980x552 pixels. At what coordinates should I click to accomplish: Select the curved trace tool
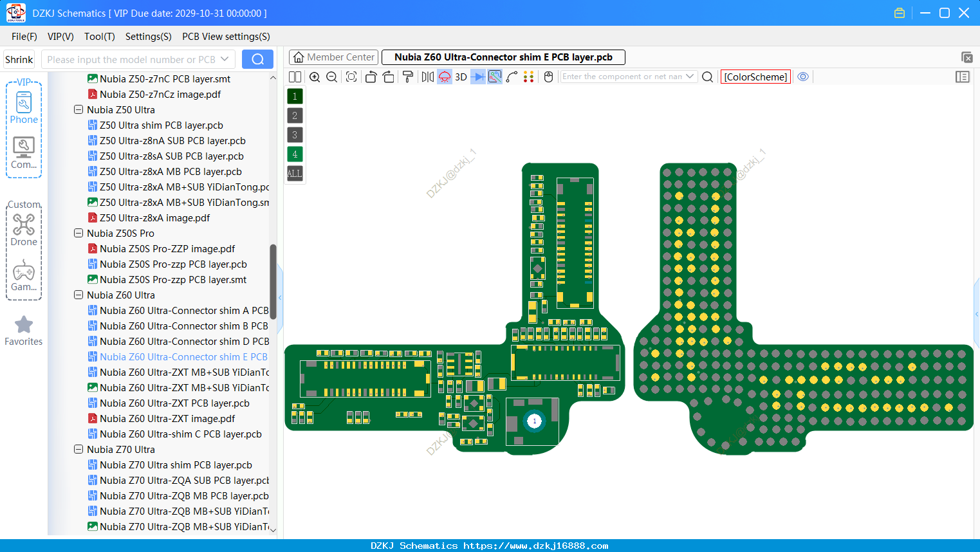[512, 77]
